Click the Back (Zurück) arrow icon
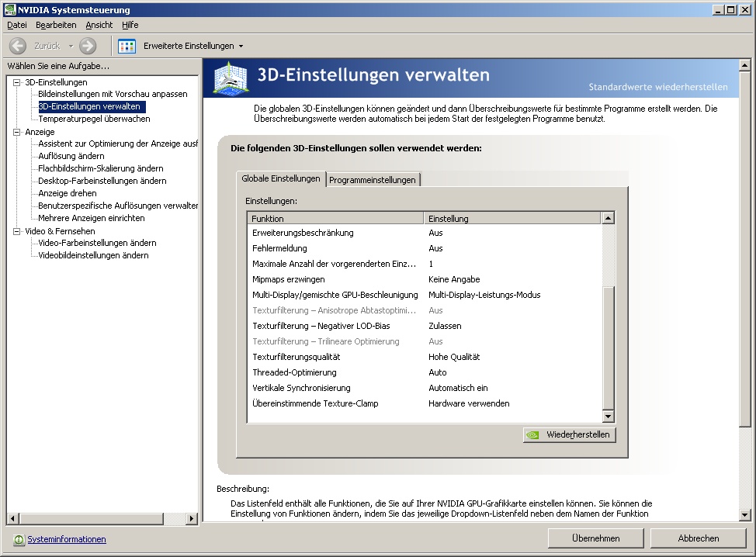756x557 pixels. coord(18,46)
